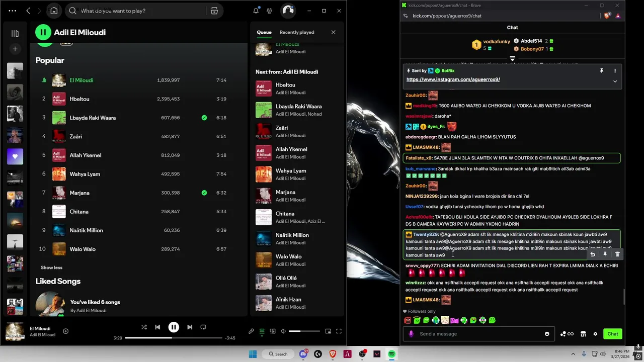Unpin the BotRix pinned message
This screenshot has height=362, width=644.
pyautogui.click(x=601, y=71)
